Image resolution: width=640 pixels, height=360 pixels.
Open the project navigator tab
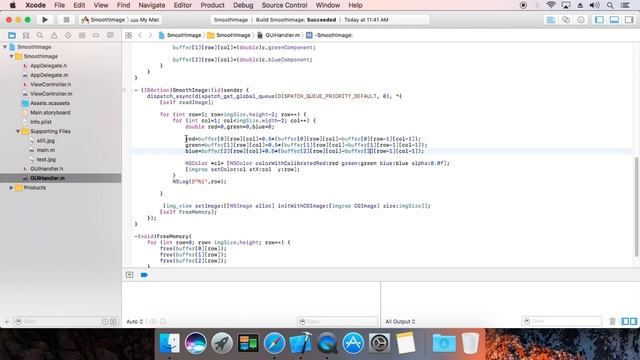[x=12, y=36]
